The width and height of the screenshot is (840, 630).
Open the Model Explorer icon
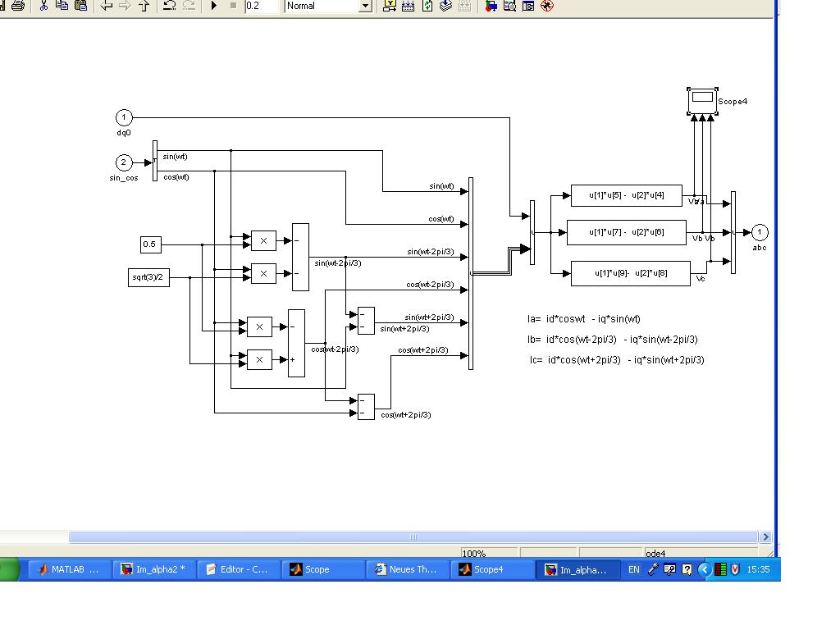[x=509, y=6]
